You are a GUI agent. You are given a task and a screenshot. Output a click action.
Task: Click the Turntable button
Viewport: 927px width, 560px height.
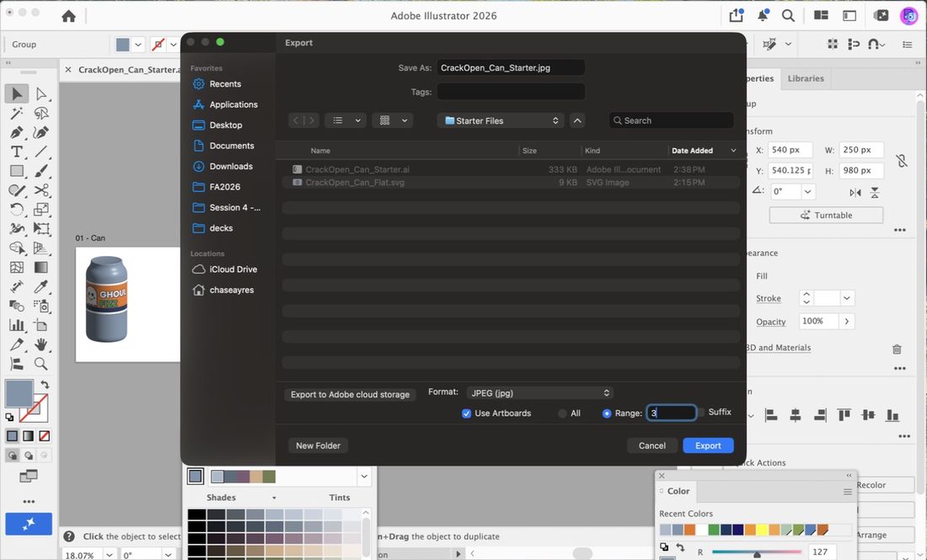[826, 215]
